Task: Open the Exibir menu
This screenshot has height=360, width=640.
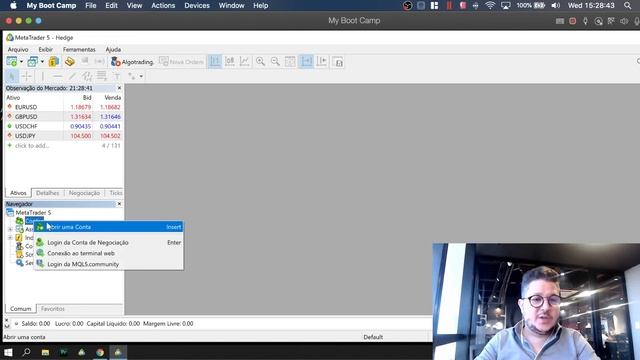Action: (x=45, y=49)
